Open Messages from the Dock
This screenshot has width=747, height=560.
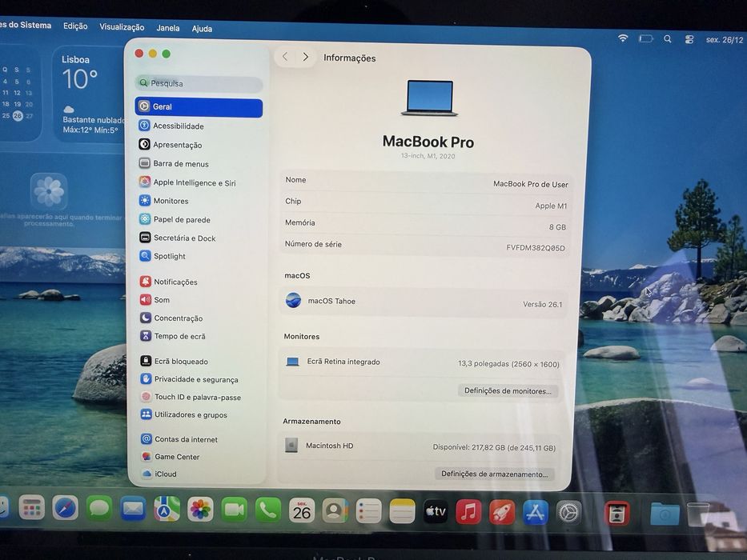99,509
